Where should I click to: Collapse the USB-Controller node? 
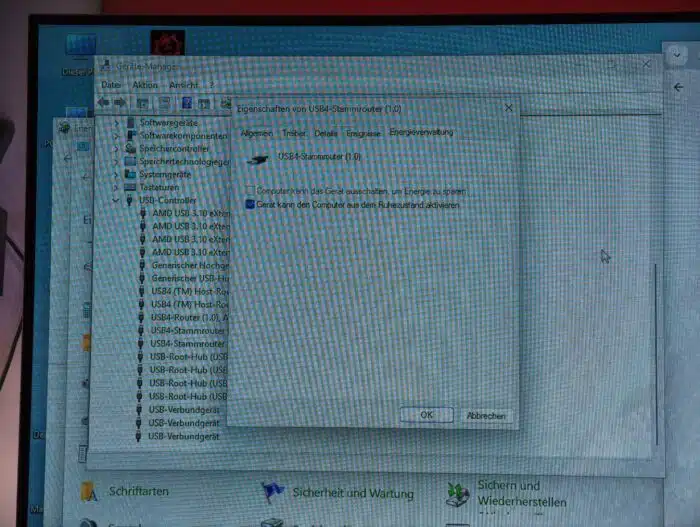116,201
